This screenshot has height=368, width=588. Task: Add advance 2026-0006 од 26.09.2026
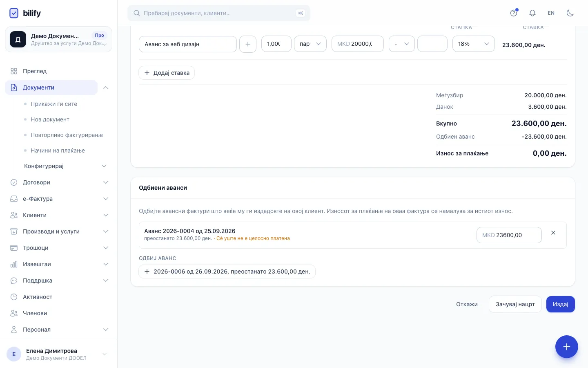point(227,272)
